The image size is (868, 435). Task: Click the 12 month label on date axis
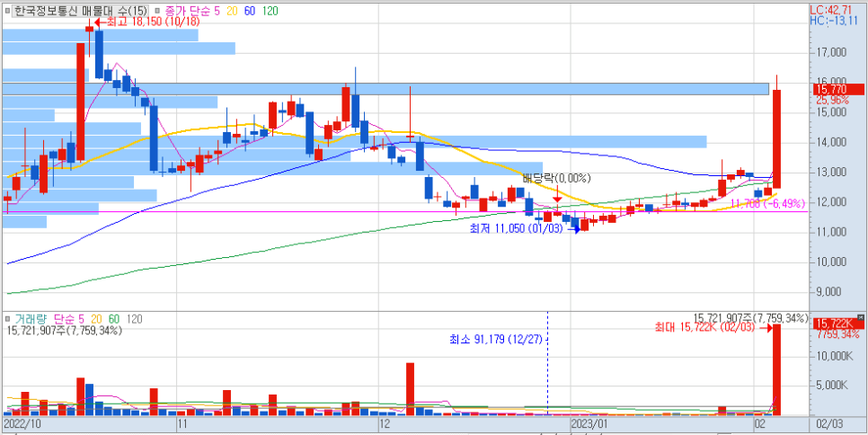pos(385,424)
